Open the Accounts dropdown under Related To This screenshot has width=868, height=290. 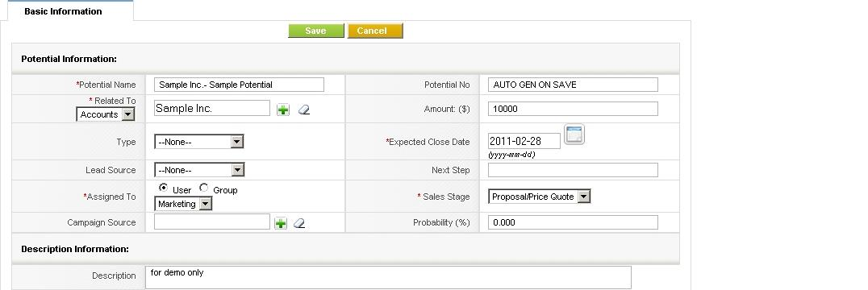pos(105,114)
